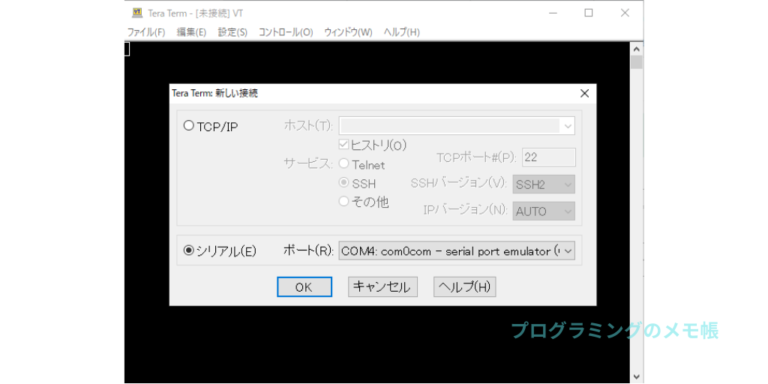Maximize the Tera Term window

[589, 13]
